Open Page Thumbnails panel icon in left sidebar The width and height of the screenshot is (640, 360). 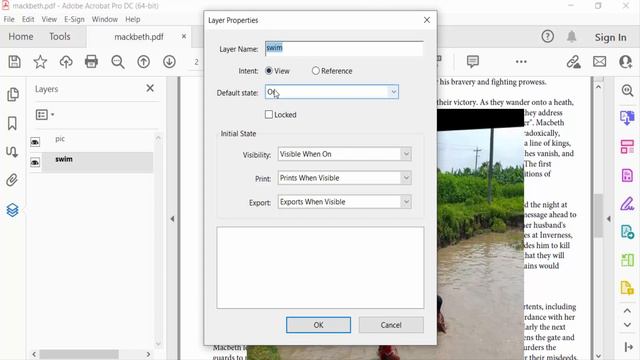tap(13, 94)
